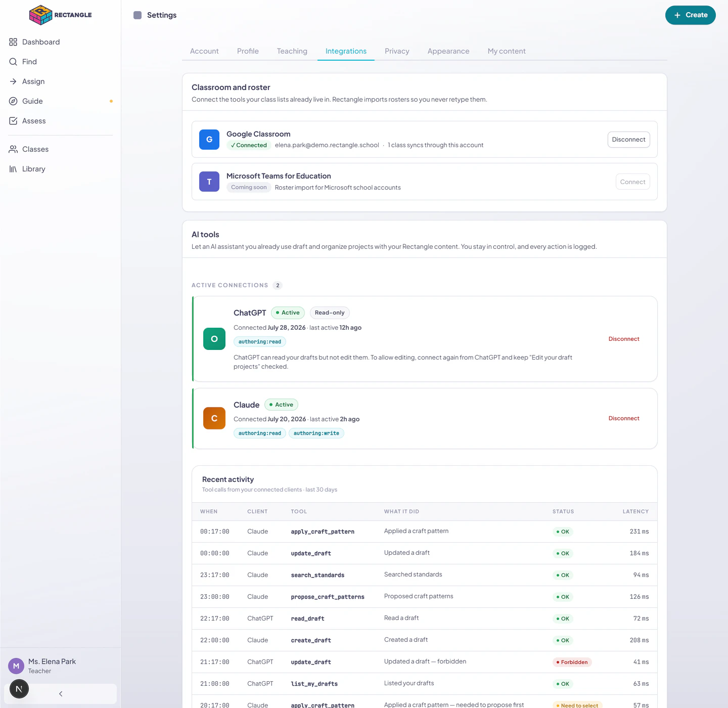Switch to the My content tab
The height and width of the screenshot is (708, 728).
coord(507,51)
